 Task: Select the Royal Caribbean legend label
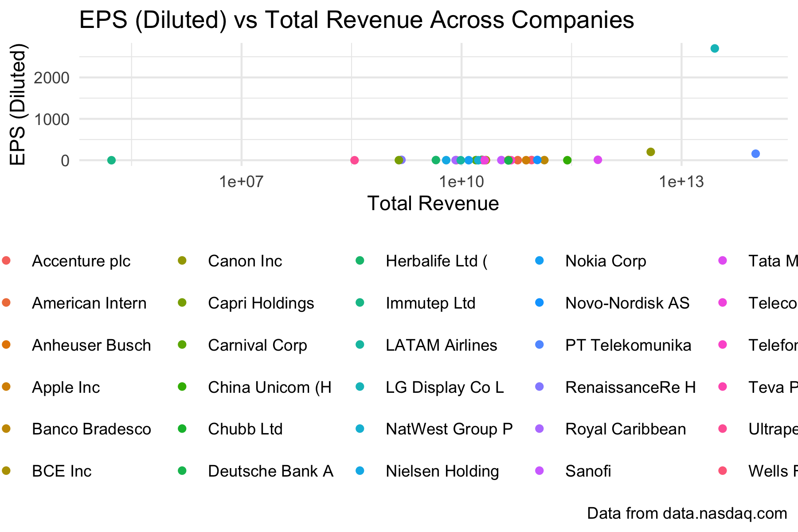625,429
